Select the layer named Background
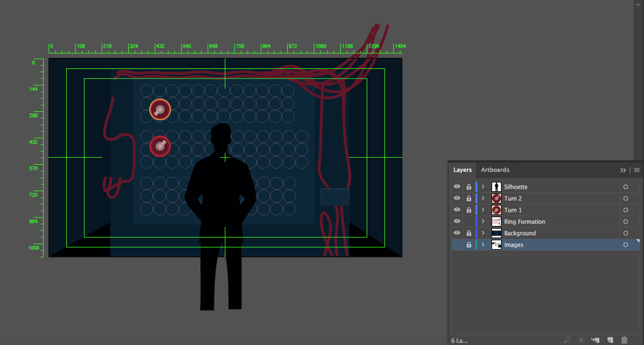This screenshot has width=644, height=345. [520, 233]
